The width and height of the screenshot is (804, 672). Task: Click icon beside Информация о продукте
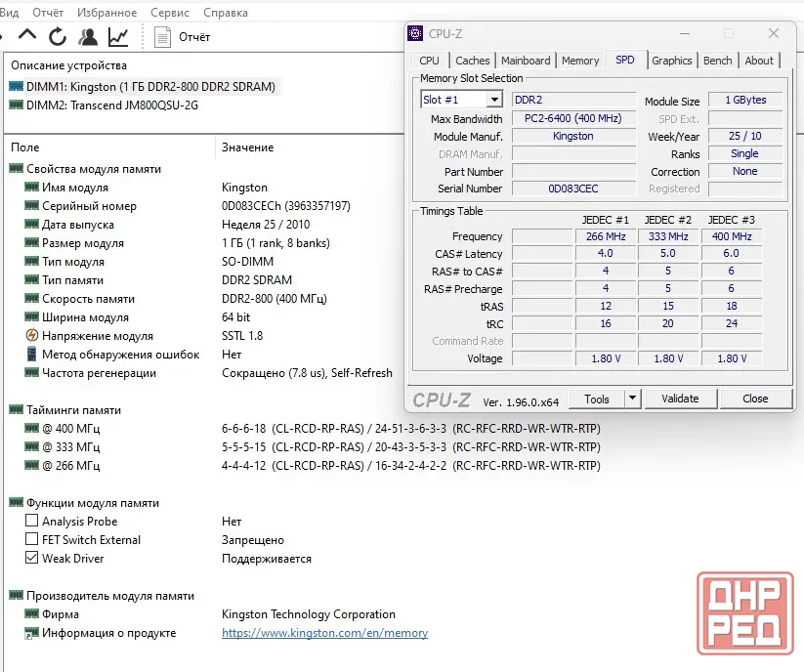(32, 633)
